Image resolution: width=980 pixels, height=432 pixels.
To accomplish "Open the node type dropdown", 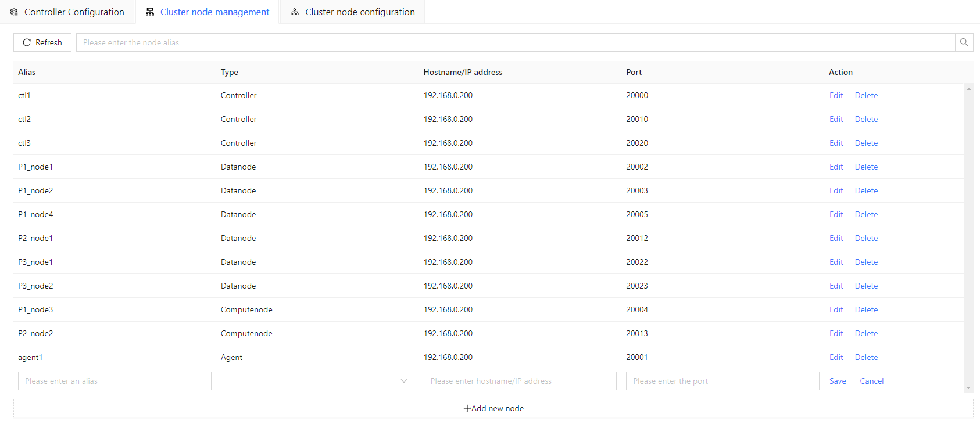I will [x=317, y=381].
